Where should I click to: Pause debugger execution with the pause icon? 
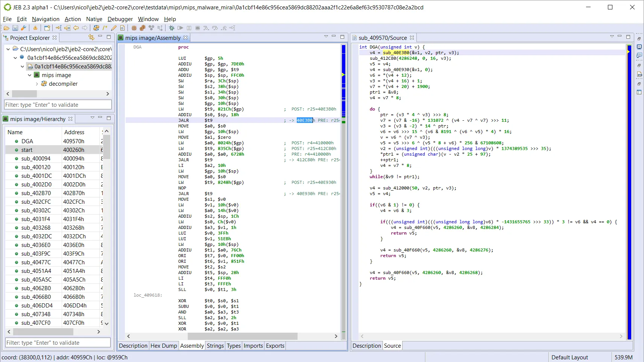pos(189,27)
